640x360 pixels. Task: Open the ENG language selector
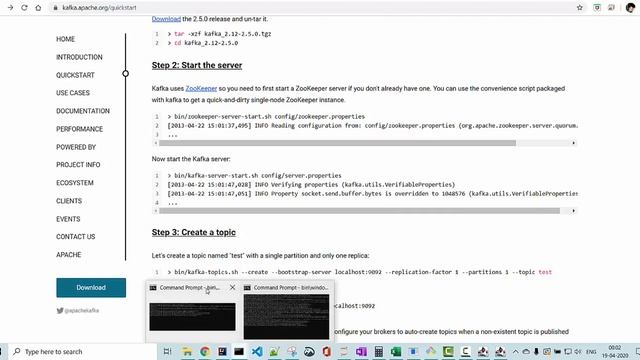click(x=591, y=351)
